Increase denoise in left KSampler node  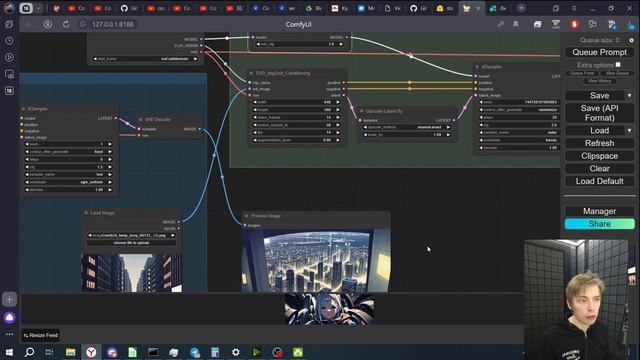[109, 190]
